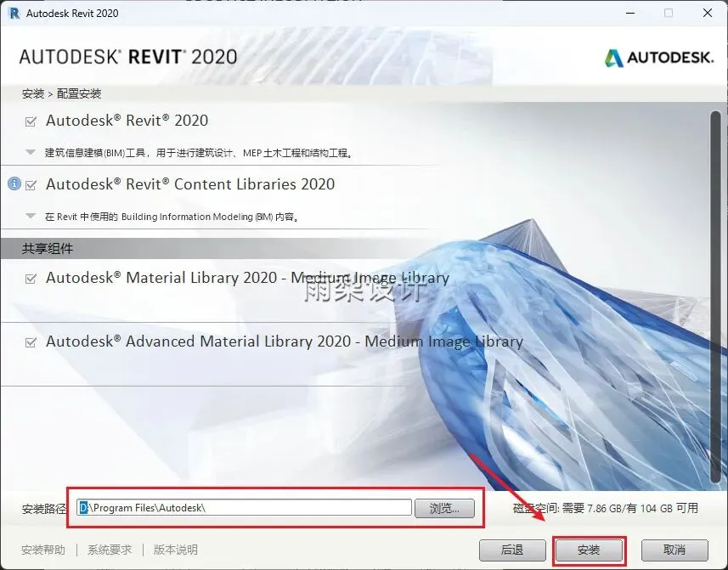Viewport: 728px width, 570px height.
Task: Cancel setup with the 取消 button
Action: coord(674,550)
